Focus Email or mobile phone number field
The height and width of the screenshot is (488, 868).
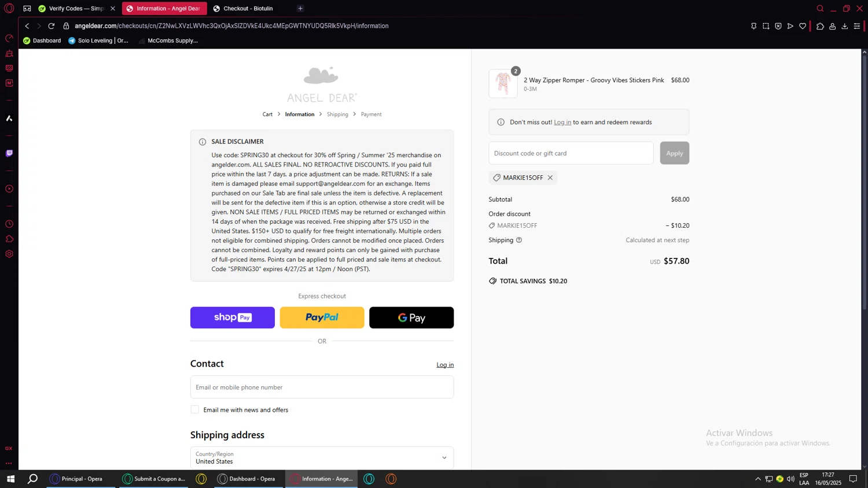[x=322, y=387]
